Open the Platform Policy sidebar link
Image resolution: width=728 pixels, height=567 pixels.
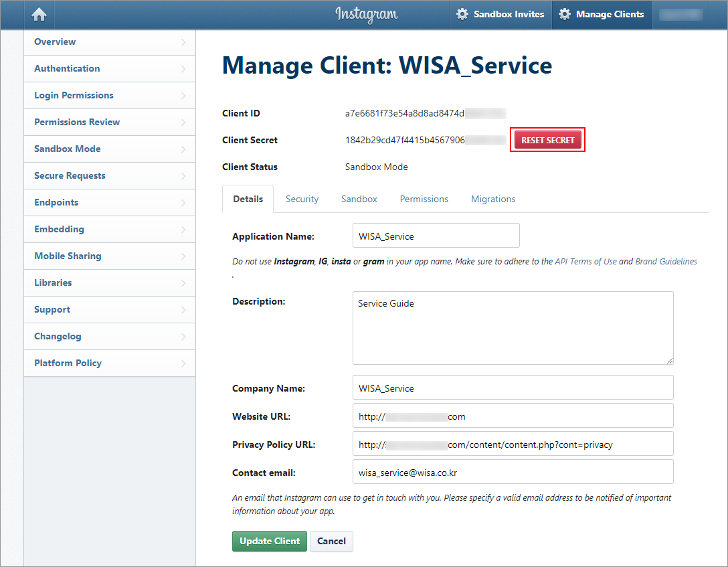(x=110, y=363)
